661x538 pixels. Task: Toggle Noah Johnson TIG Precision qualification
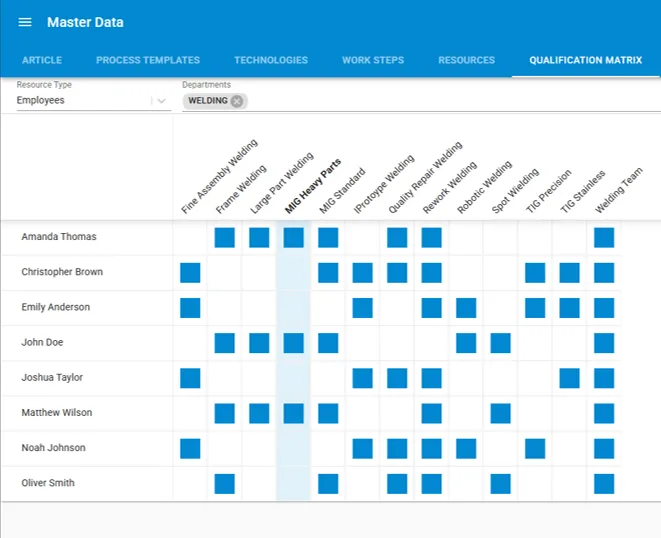coord(535,449)
